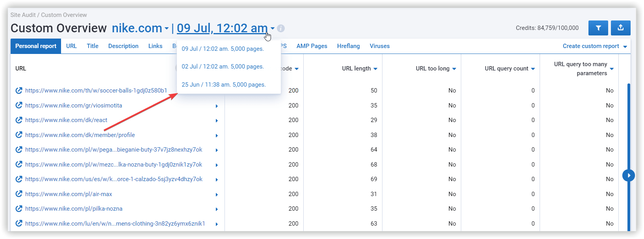Click URL column header label

tap(20, 69)
